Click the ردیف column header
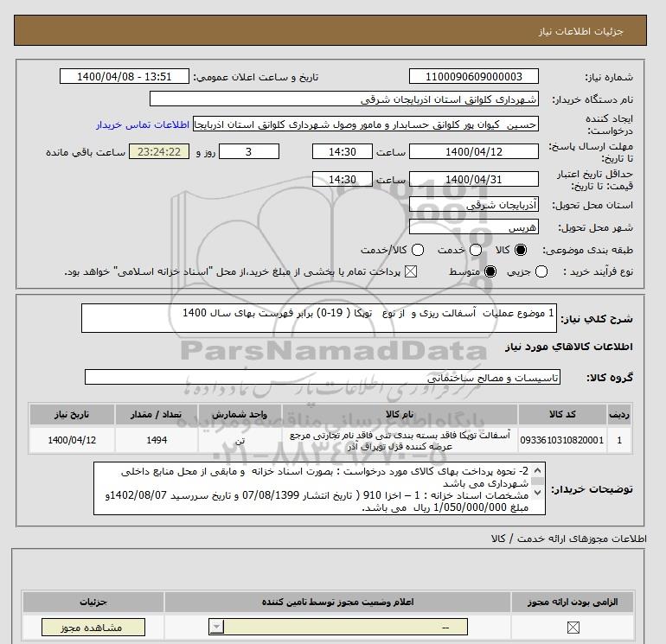The height and width of the screenshot is (644, 666). (x=619, y=414)
